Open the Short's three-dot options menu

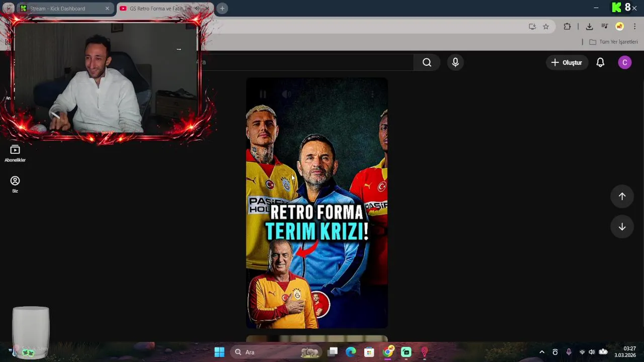[x=372, y=94]
